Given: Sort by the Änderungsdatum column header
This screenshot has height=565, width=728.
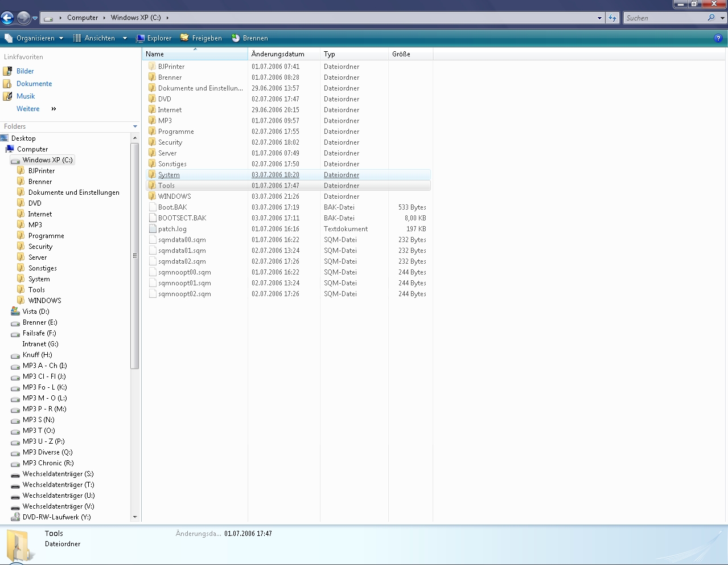Looking at the screenshot, I should point(284,54).
